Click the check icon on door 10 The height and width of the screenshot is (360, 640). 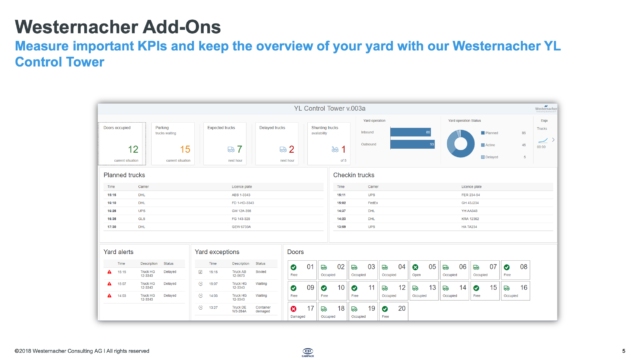click(324, 288)
